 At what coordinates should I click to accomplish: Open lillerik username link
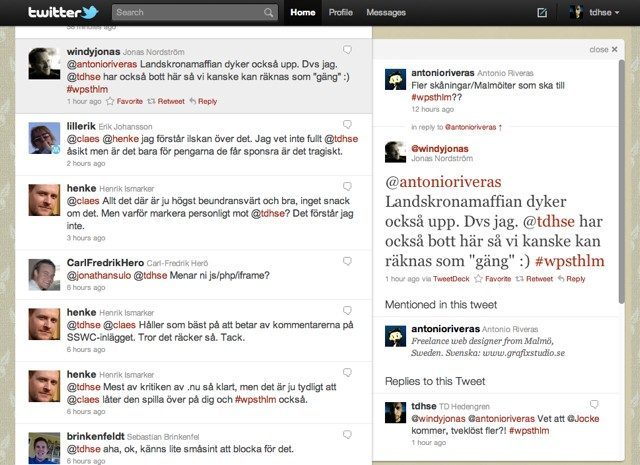(81, 126)
